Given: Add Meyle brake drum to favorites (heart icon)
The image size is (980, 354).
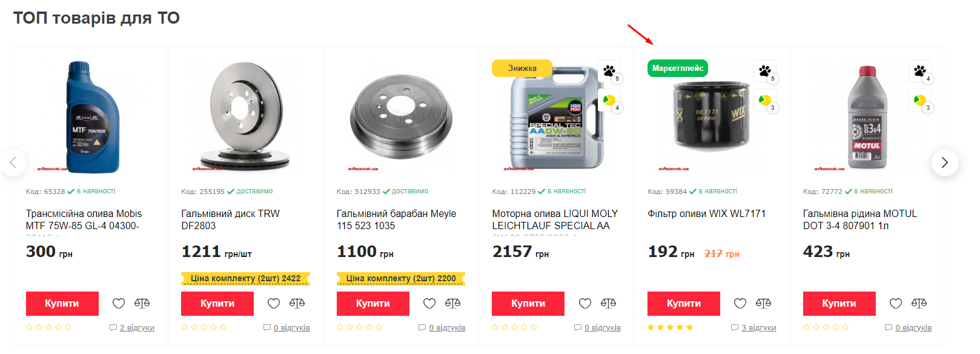Looking at the screenshot, I should click(x=429, y=303).
